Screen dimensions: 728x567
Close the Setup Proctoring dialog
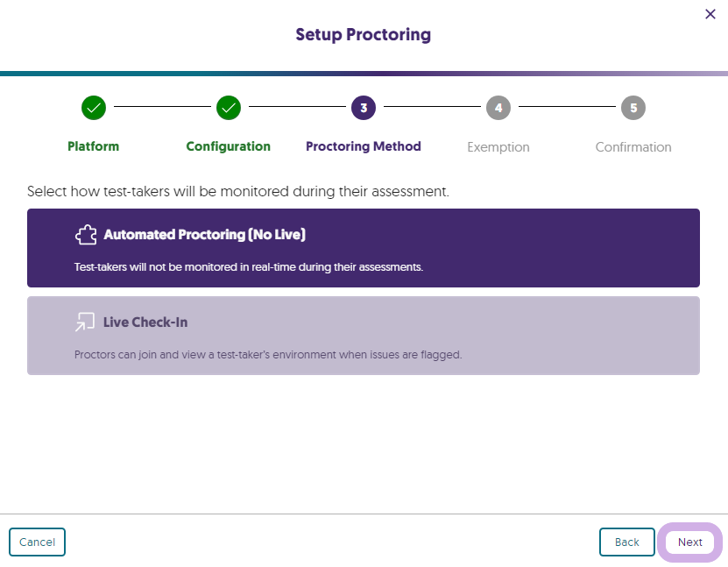point(710,14)
